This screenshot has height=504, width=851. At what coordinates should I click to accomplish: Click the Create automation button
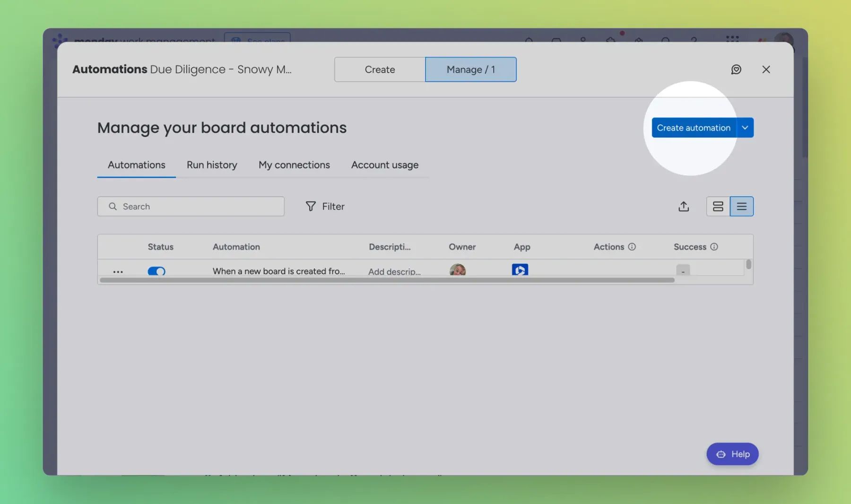click(694, 127)
